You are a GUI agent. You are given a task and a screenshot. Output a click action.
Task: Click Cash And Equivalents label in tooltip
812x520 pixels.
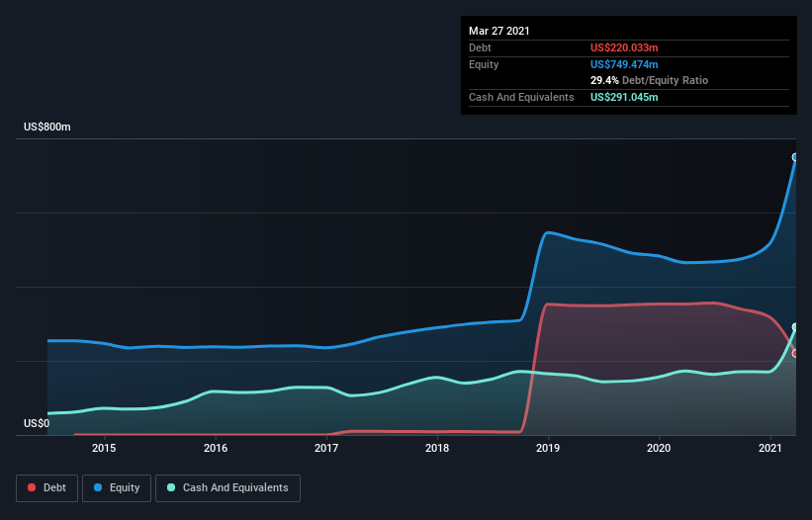point(521,97)
